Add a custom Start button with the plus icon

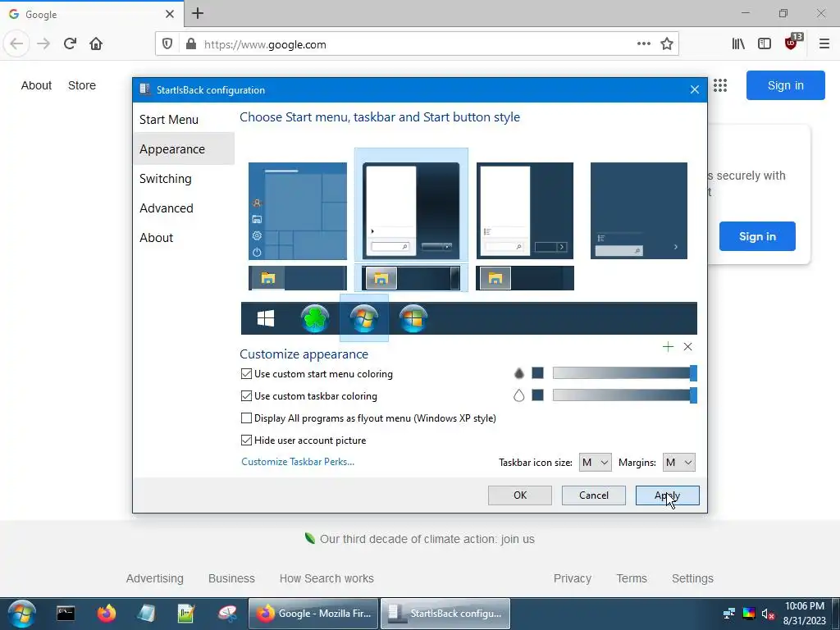click(668, 347)
